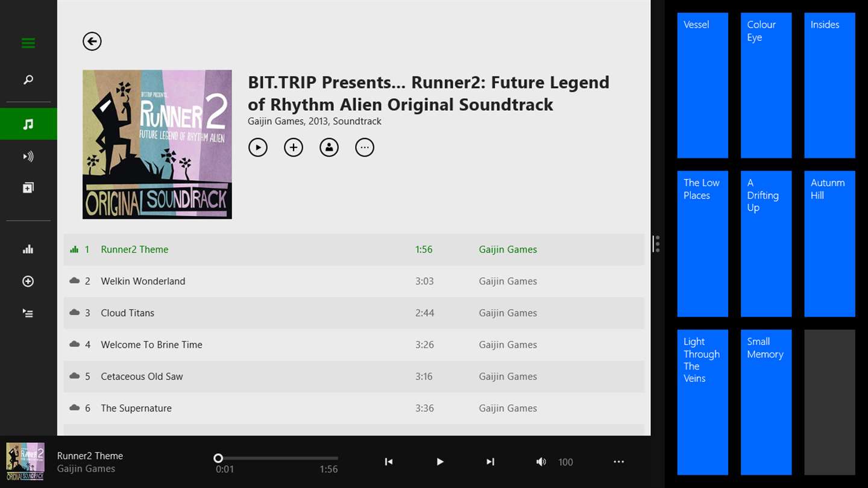Click the Runner2 Theme title in player bar

90,456
